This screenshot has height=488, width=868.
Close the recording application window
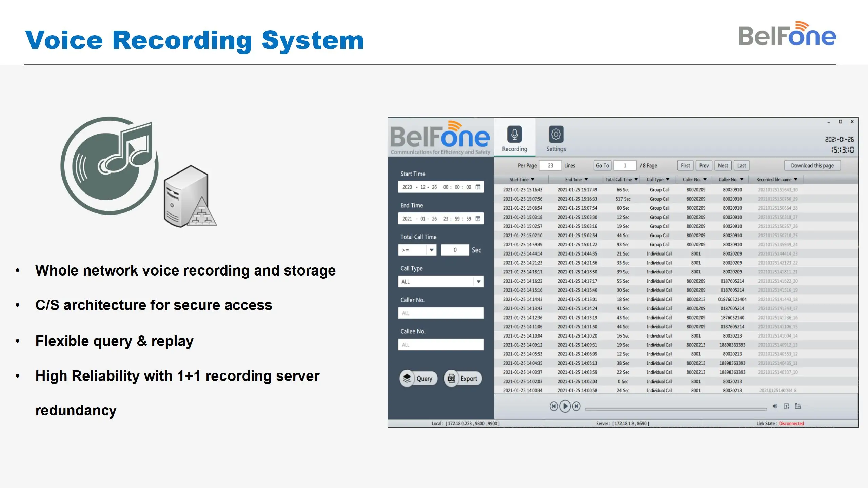pyautogui.click(x=852, y=122)
